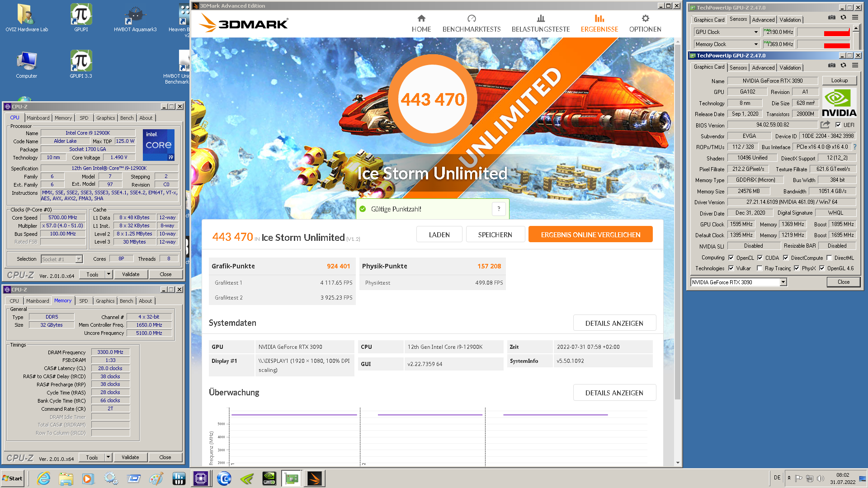This screenshot has width=868, height=488.
Task: Toggle the PhysX checkbox in GPU-Z
Action: 797,268
